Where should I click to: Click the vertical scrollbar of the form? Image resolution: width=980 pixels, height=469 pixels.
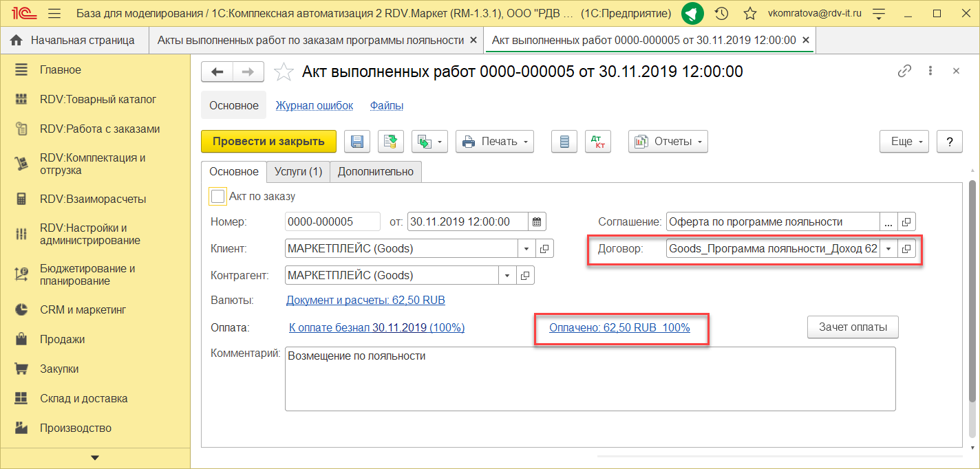click(x=972, y=289)
